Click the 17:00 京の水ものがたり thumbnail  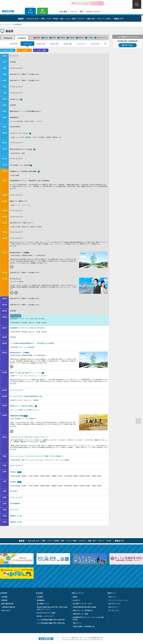(93, 260)
